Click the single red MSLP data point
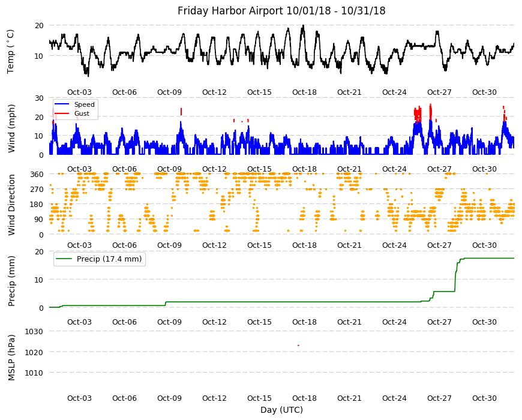The height and width of the screenshot is (420, 522). (x=298, y=346)
